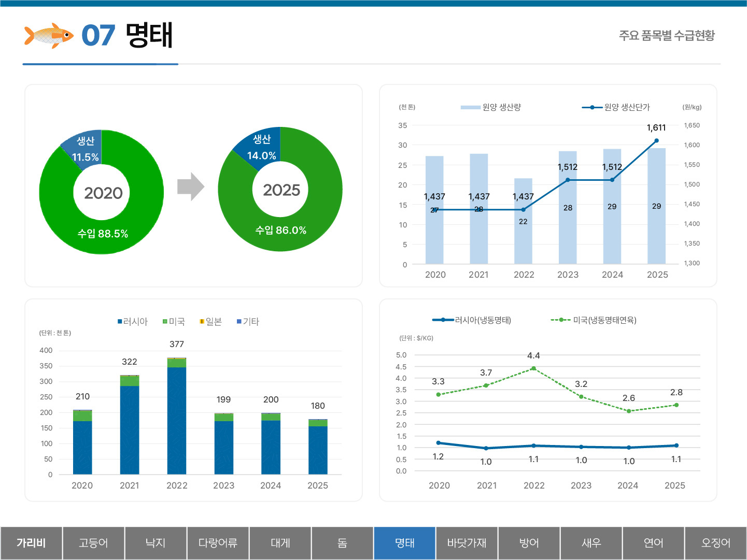This screenshot has width=747, height=560.
Task: Click the 4.4 peak point on the green dashed line
Action: 533,368
